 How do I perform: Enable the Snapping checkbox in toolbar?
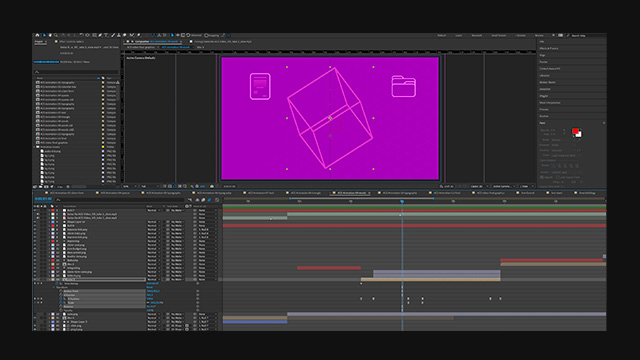point(207,36)
